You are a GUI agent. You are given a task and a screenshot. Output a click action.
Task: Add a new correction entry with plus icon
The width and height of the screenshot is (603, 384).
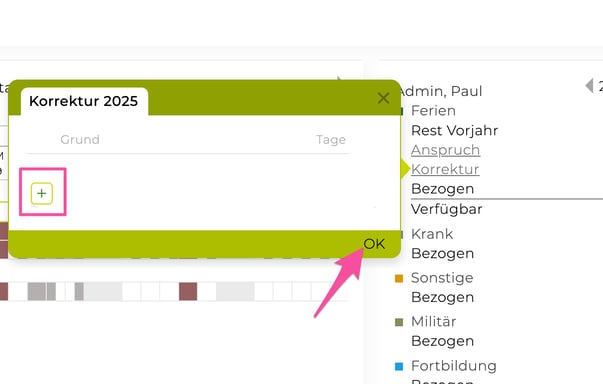pyautogui.click(x=42, y=193)
